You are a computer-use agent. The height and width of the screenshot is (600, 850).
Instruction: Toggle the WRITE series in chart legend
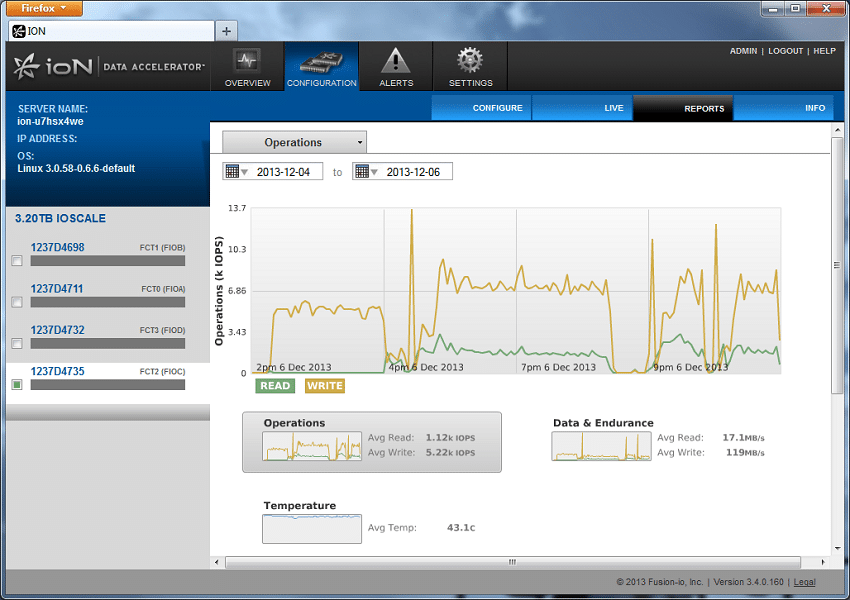[x=325, y=386]
